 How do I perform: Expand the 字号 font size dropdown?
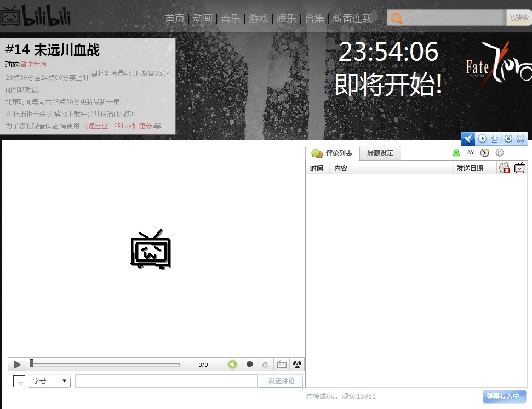[49, 381]
